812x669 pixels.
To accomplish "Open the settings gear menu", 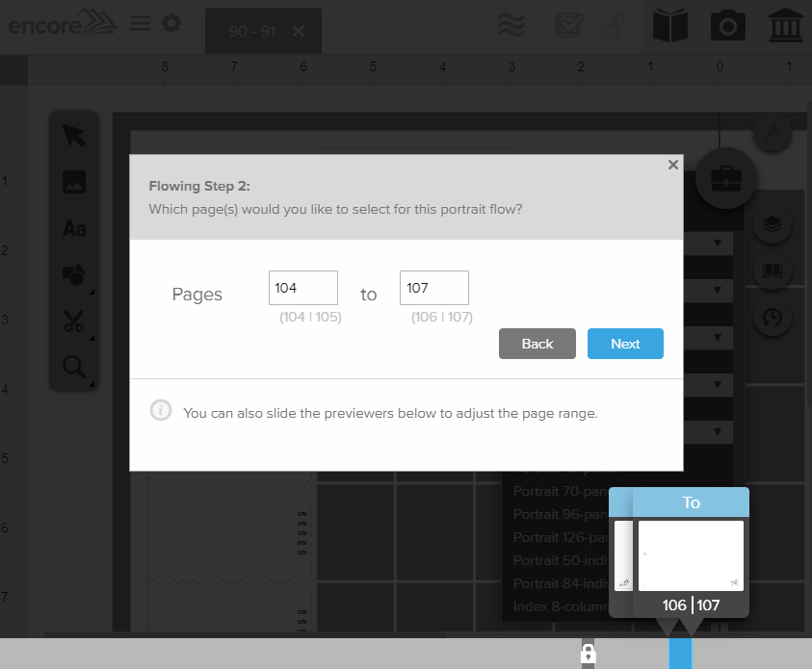I will click(171, 25).
